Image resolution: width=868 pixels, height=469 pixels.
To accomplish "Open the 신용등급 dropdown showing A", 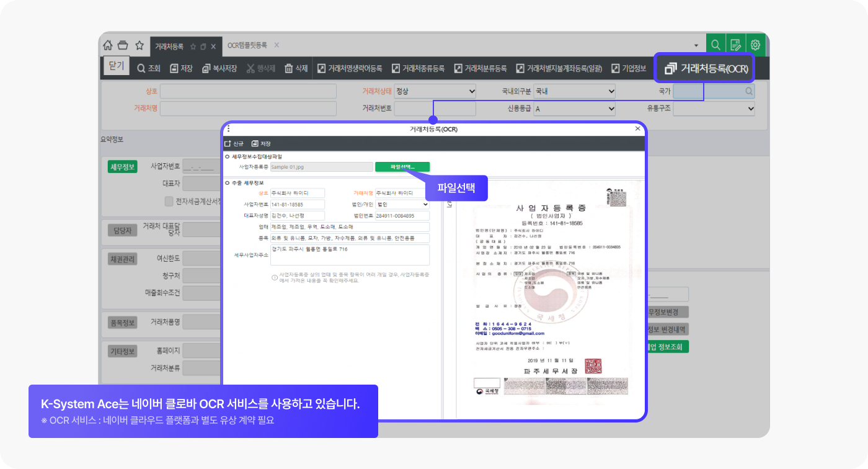I will (x=575, y=109).
